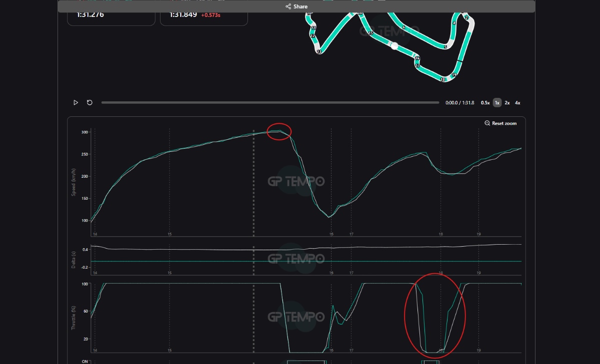Viewport: 600px width, 364px height.
Task: Click the corner 15 label under speed chart
Action: click(170, 234)
